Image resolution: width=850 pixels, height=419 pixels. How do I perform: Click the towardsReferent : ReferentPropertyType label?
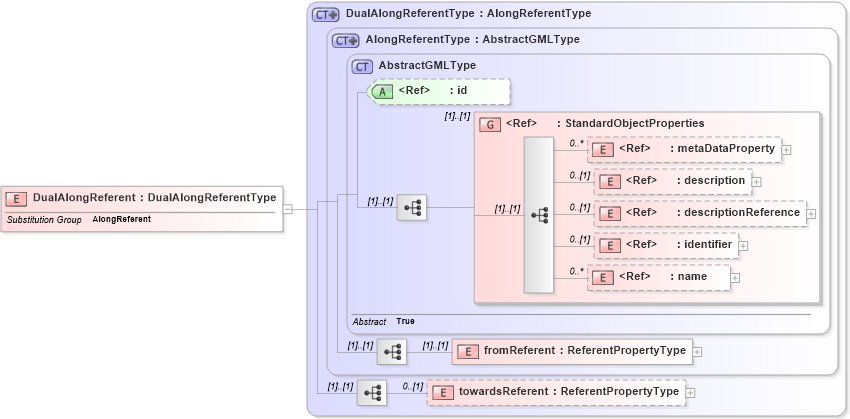(569, 391)
